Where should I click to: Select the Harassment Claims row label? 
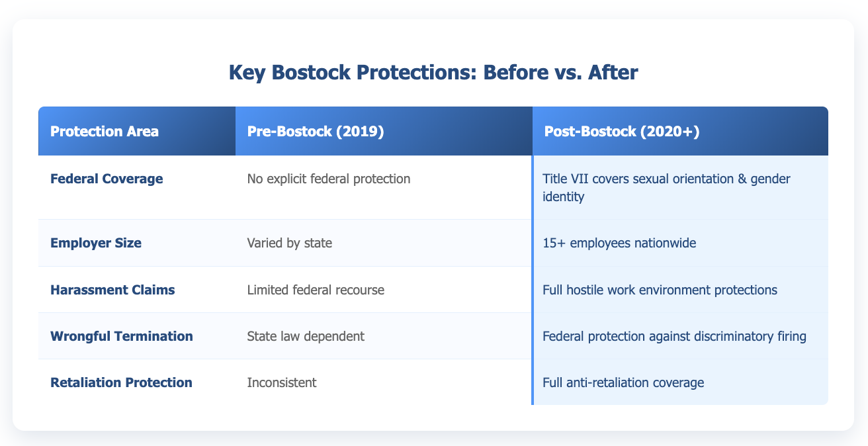[x=112, y=289]
